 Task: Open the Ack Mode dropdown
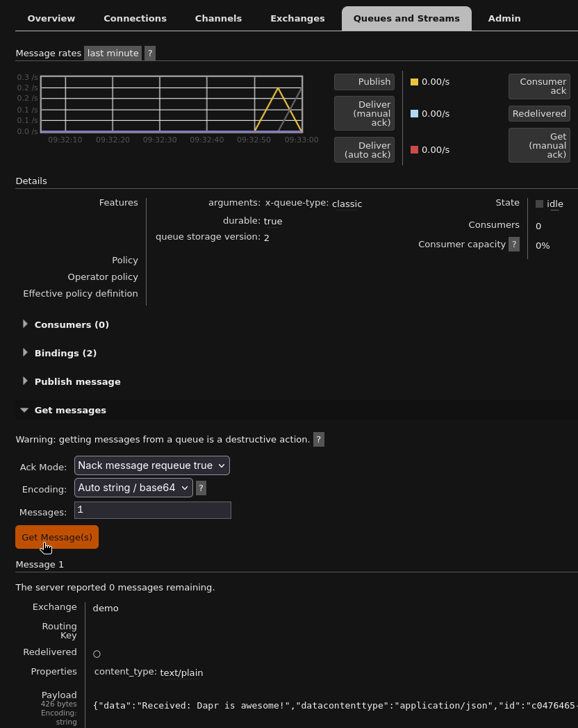[151, 465]
